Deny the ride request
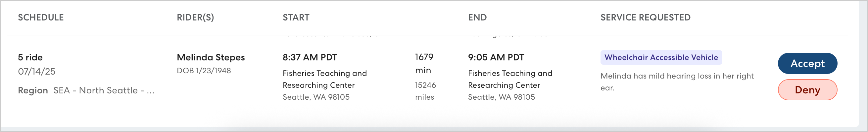The width and height of the screenshot is (868, 132). point(807,90)
